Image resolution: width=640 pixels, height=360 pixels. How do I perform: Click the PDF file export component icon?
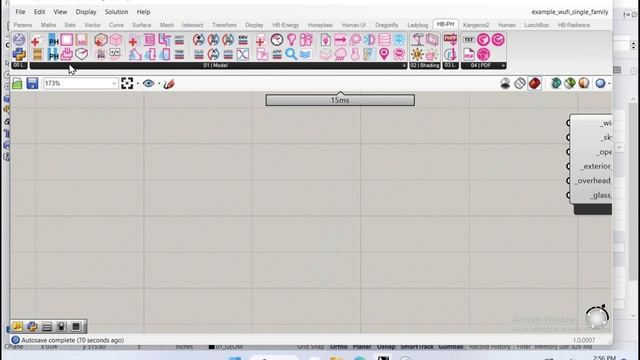click(x=469, y=54)
